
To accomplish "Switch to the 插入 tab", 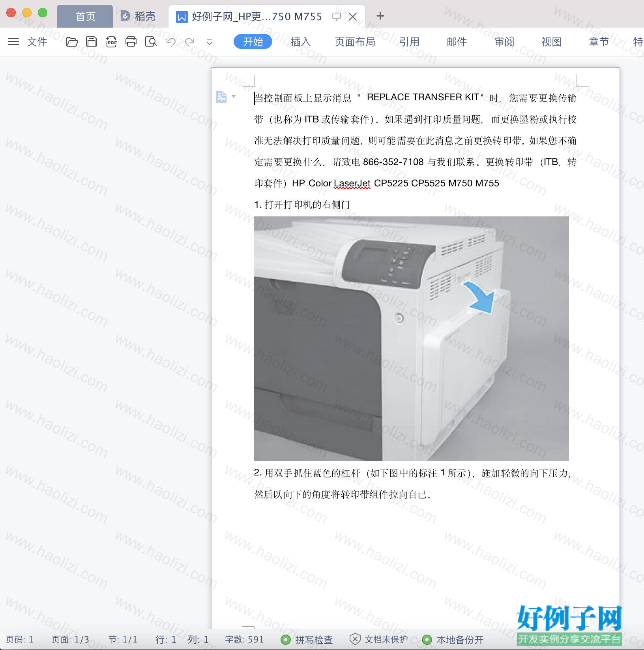I will [x=300, y=41].
